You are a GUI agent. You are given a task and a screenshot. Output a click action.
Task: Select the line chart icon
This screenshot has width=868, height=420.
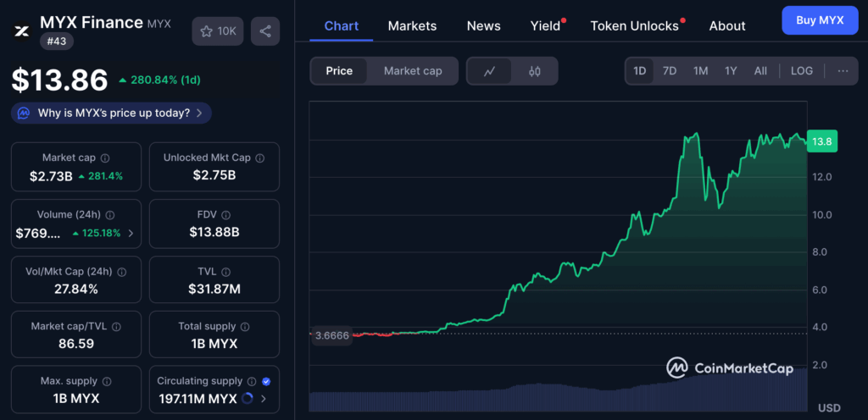point(490,71)
